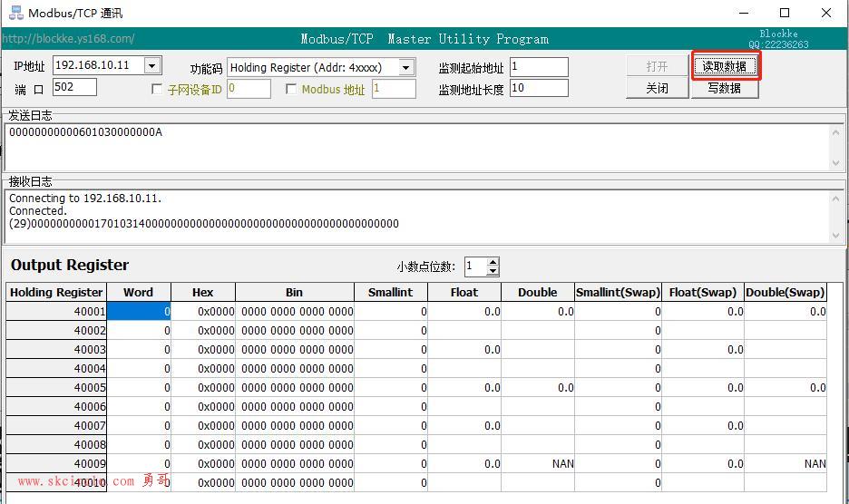849x504 pixels.
Task: Click the NAN Double cell of 40009
Action: click(538, 463)
